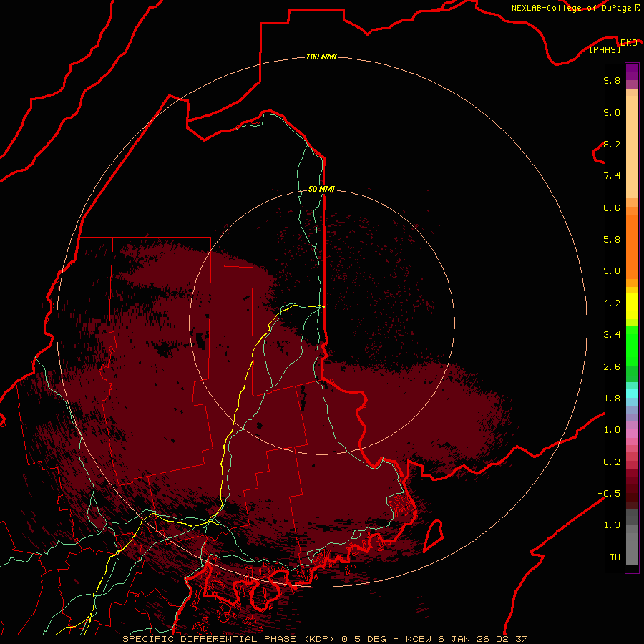Click the -1.3 value on color scale

click(609, 525)
